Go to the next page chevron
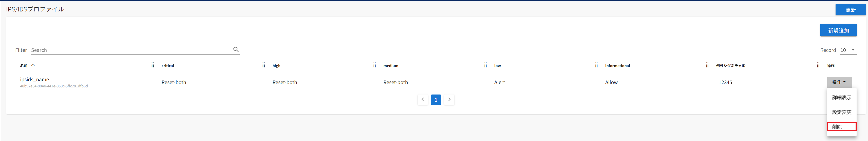 (x=449, y=99)
